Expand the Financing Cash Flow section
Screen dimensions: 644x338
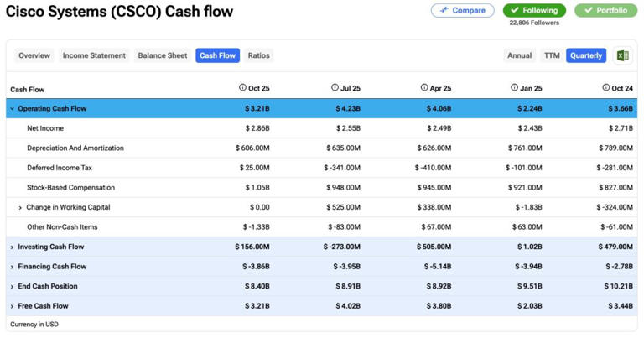pyautogui.click(x=12, y=267)
